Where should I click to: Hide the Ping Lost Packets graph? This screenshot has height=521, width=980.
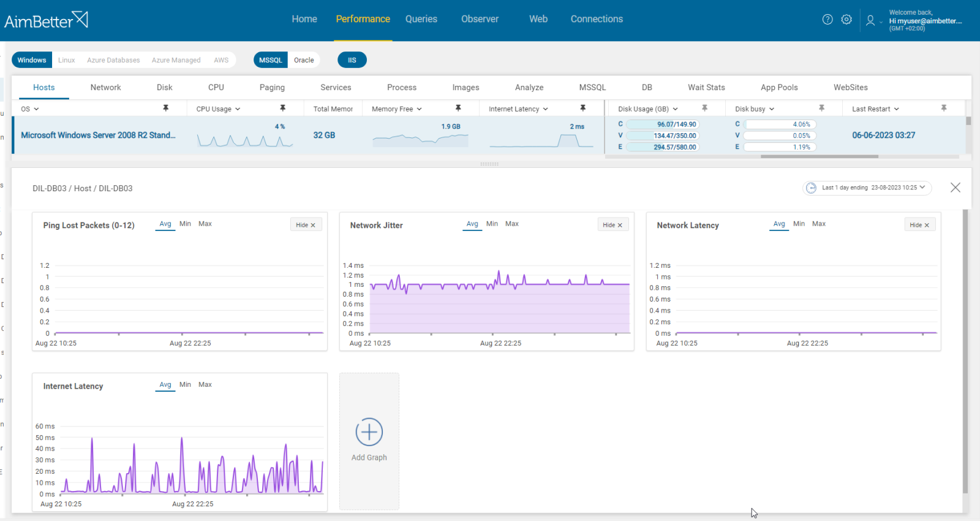306,225
